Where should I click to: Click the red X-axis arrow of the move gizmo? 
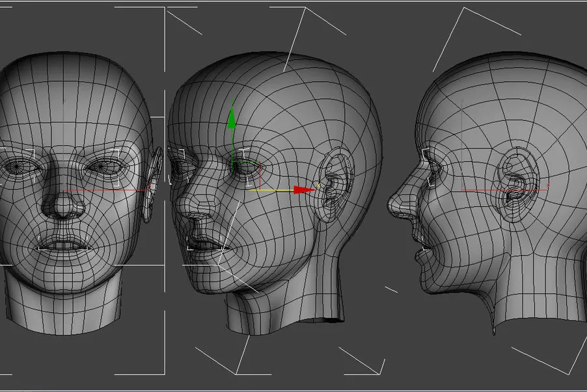click(305, 190)
